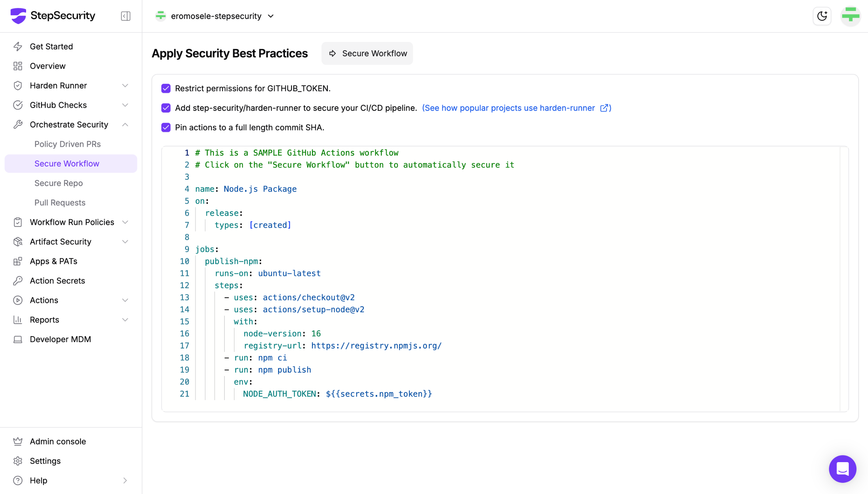The image size is (868, 494).
Task: Open the chat support bubble
Action: pyautogui.click(x=842, y=469)
